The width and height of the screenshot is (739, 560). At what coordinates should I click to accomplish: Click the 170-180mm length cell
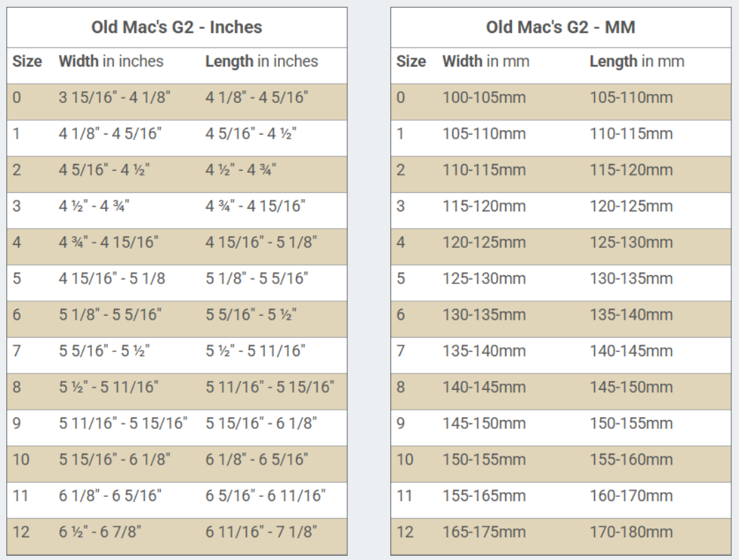[x=631, y=532]
